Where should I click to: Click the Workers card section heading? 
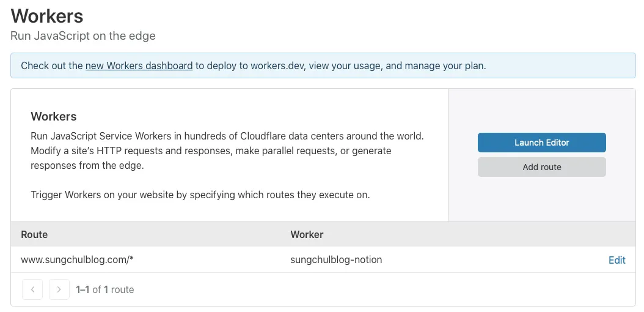tap(54, 116)
